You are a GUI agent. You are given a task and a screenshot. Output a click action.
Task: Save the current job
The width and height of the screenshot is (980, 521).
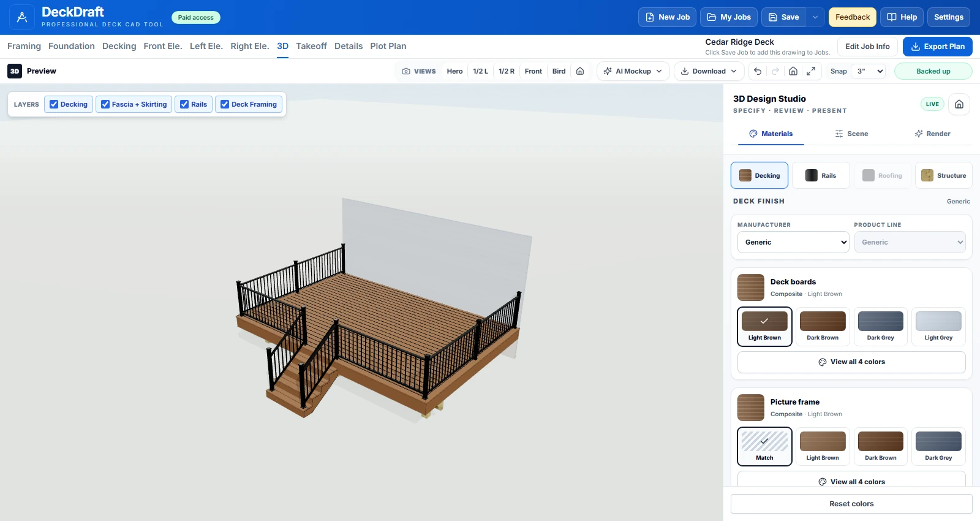coord(784,17)
